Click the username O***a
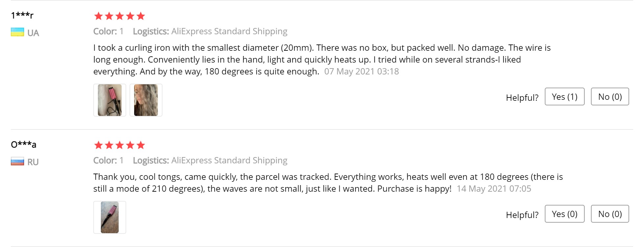 (x=23, y=144)
